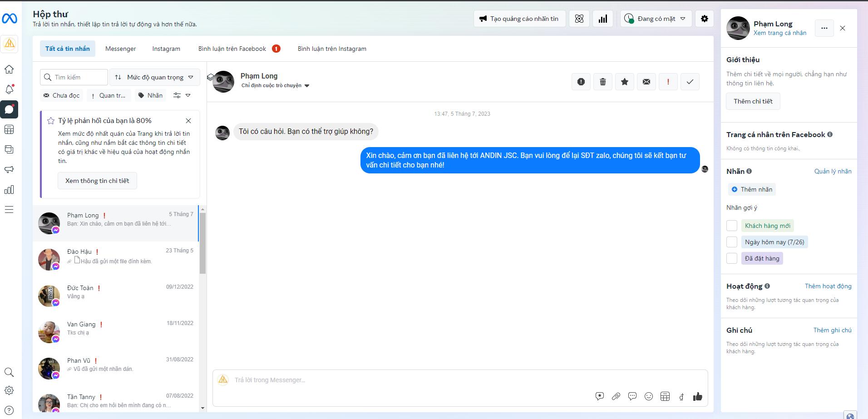Open the 'Mức độ quan trọng' sort dropdown
Viewport: 868px width, 419px height.
coord(154,77)
